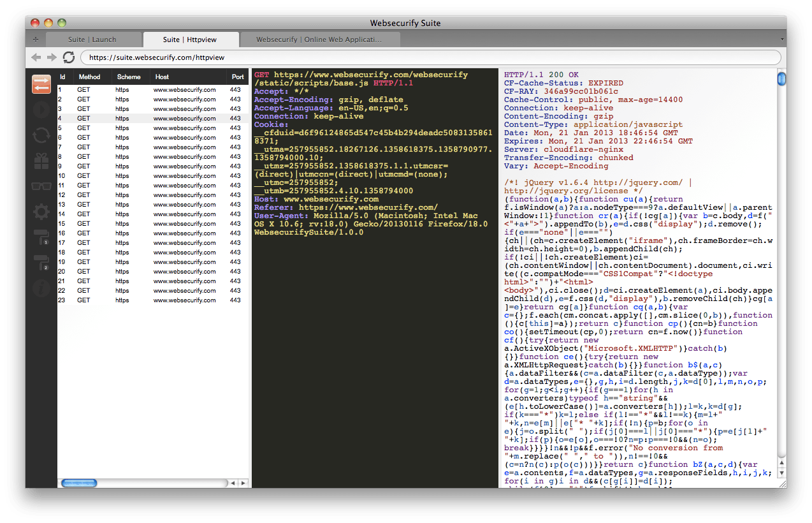The width and height of the screenshot is (812, 523).
Task: Click the Host: www.websecurify.com request header
Action: [316, 200]
